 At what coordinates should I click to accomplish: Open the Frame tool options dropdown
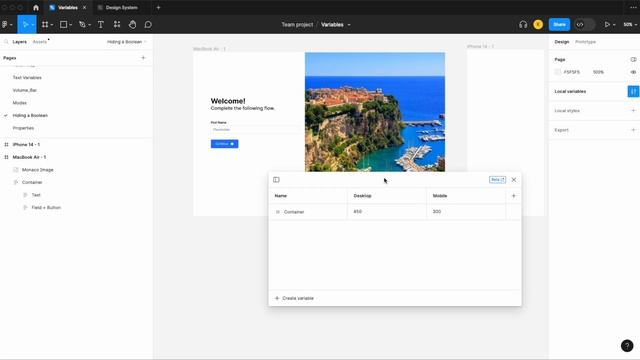pos(52,25)
